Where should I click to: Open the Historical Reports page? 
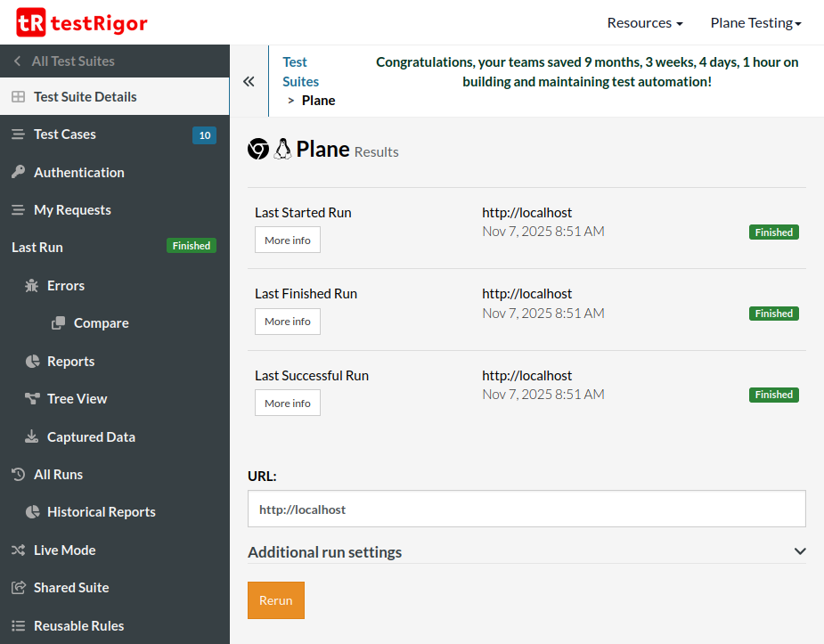pyautogui.click(x=101, y=512)
